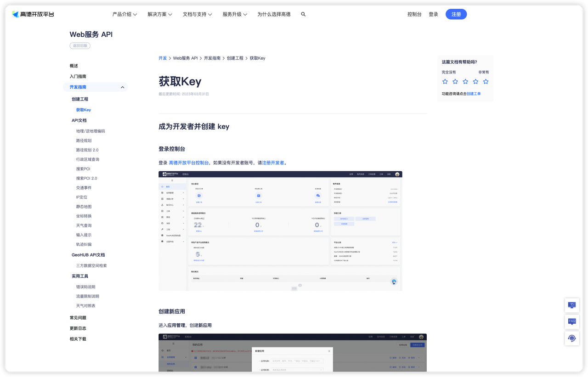This screenshot has width=588, height=377.
Task: Expand the 文档与支持 menu
Action: tap(197, 14)
